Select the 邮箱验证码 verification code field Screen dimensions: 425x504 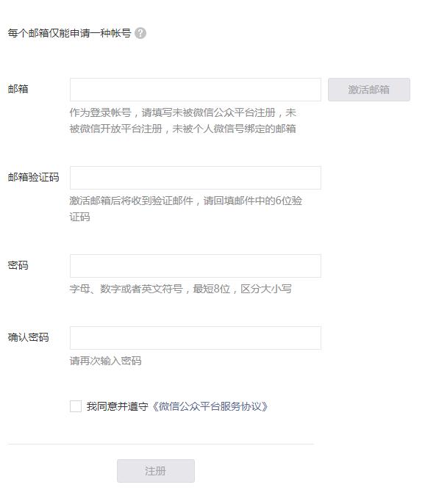click(x=196, y=178)
